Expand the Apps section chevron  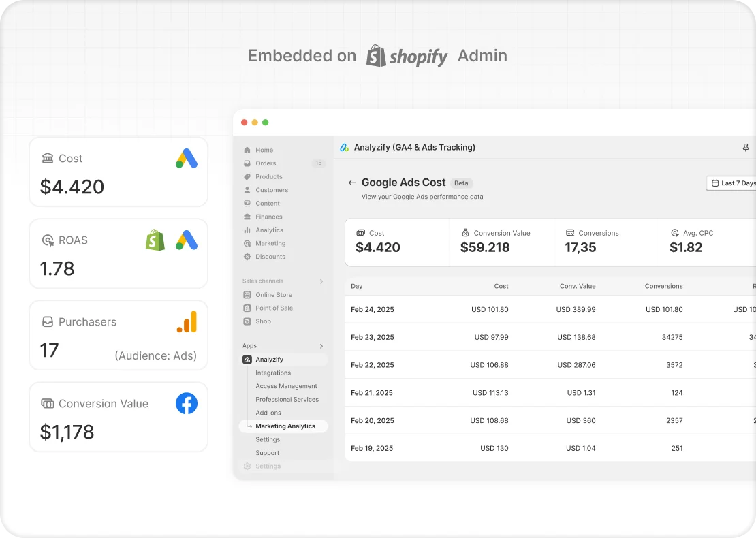[x=321, y=346]
